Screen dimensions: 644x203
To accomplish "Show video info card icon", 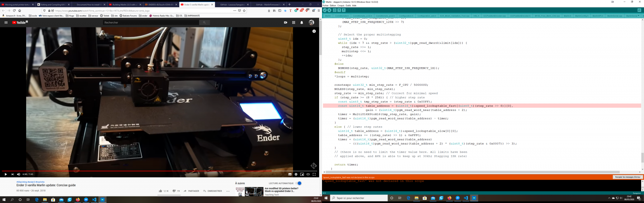I will pos(314,31).
